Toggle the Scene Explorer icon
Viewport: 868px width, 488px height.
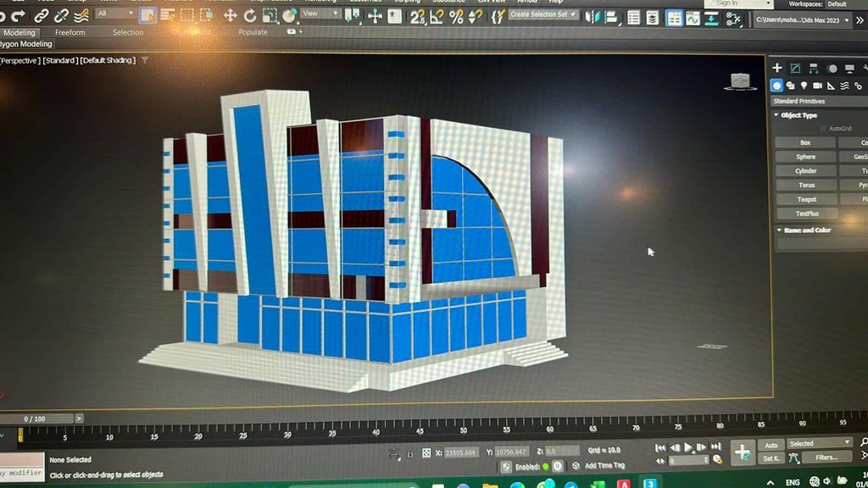tap(634, 19)
